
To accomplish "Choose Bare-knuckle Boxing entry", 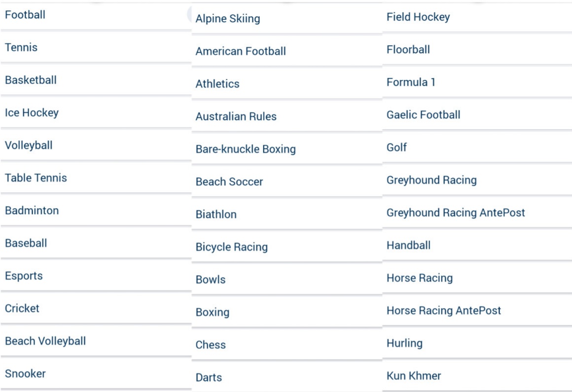I will pos(246,149).
